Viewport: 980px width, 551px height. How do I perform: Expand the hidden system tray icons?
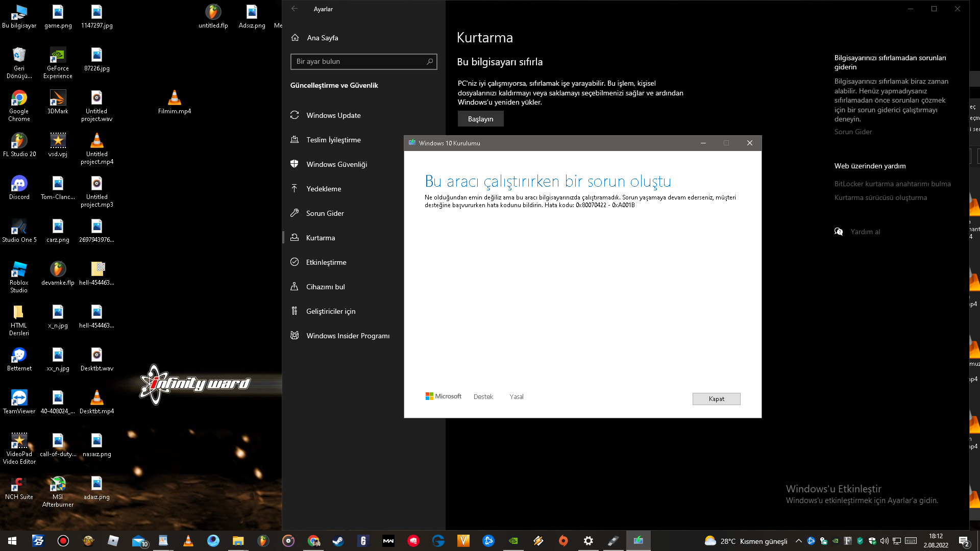coord(798,541)
